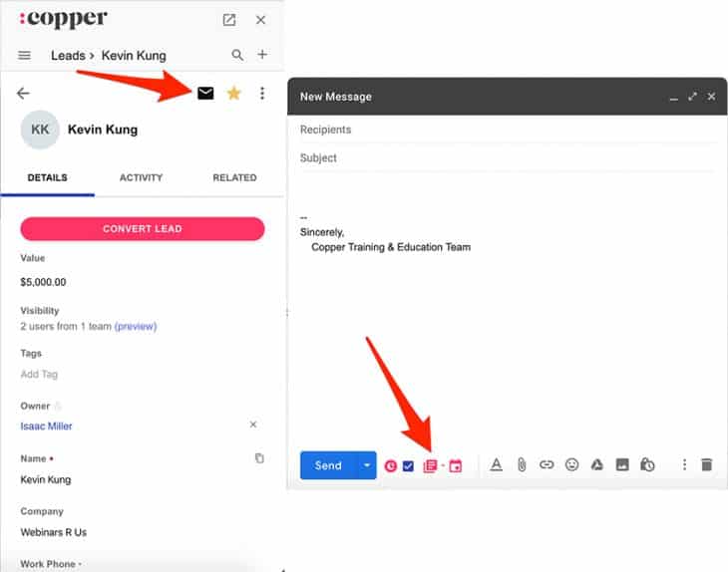Viewport: 728px width, 572px height.
Task: Expand New Message to full screen
Action: coord(693,97)
